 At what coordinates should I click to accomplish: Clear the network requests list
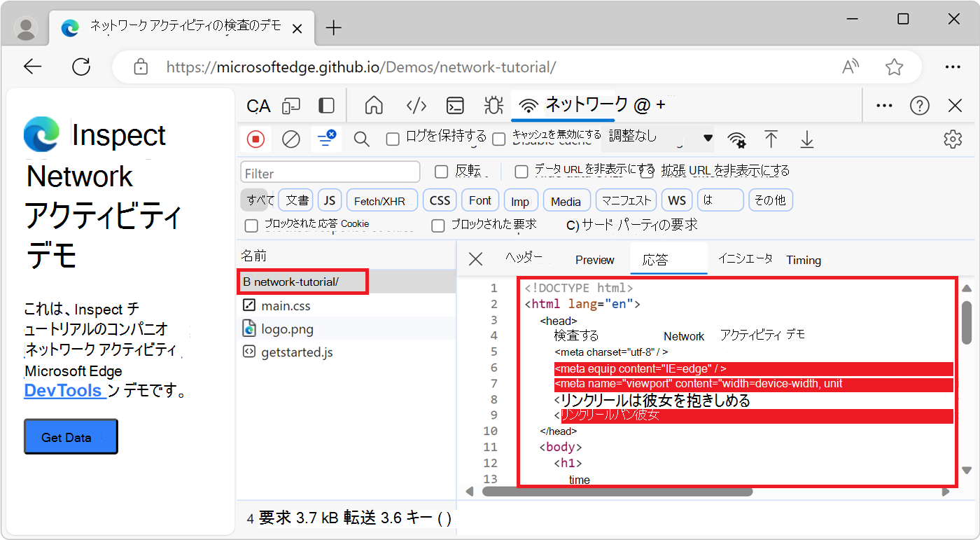[291, 139]
